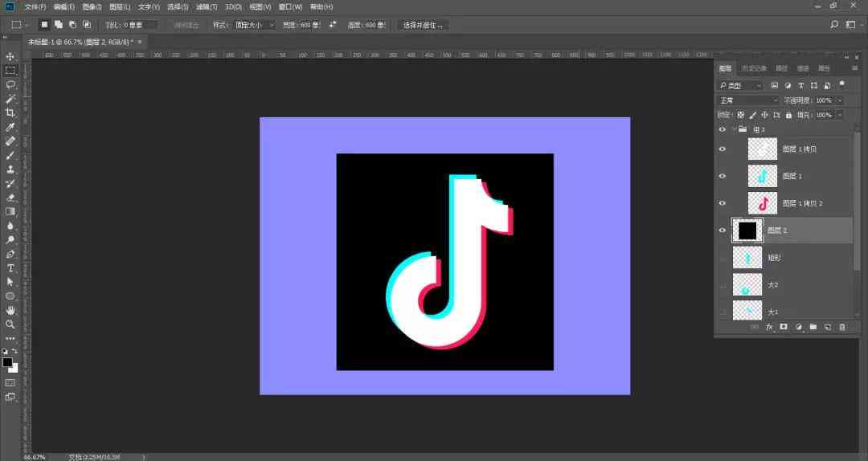
Task: Toggle layer filtering on/off switch
Action: click(x=842, y=84)
